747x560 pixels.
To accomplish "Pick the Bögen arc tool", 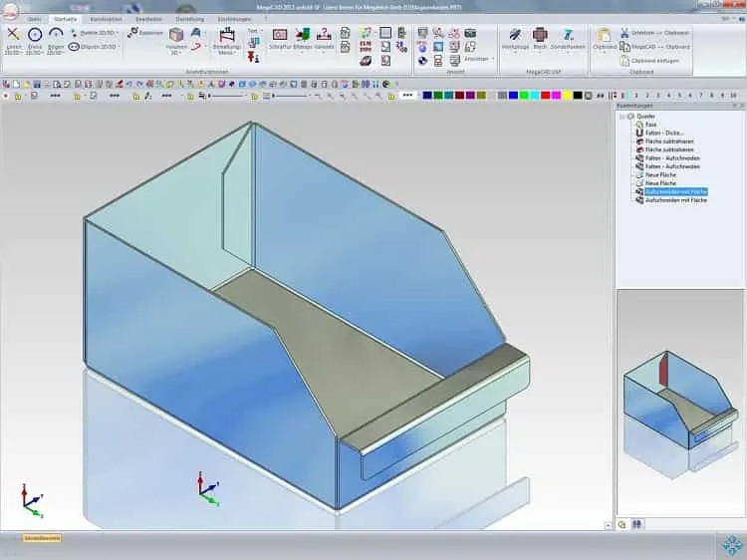I will [x=56, y=40].
